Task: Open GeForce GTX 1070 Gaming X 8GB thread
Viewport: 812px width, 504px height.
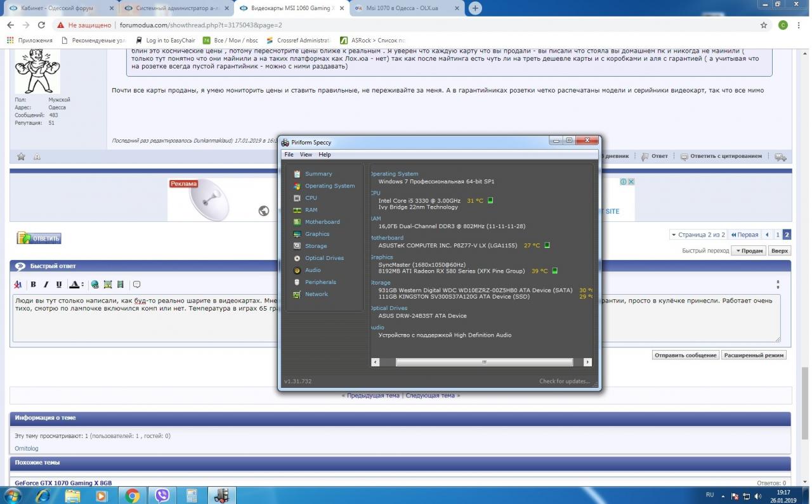Action: click(x=63, y=483)
